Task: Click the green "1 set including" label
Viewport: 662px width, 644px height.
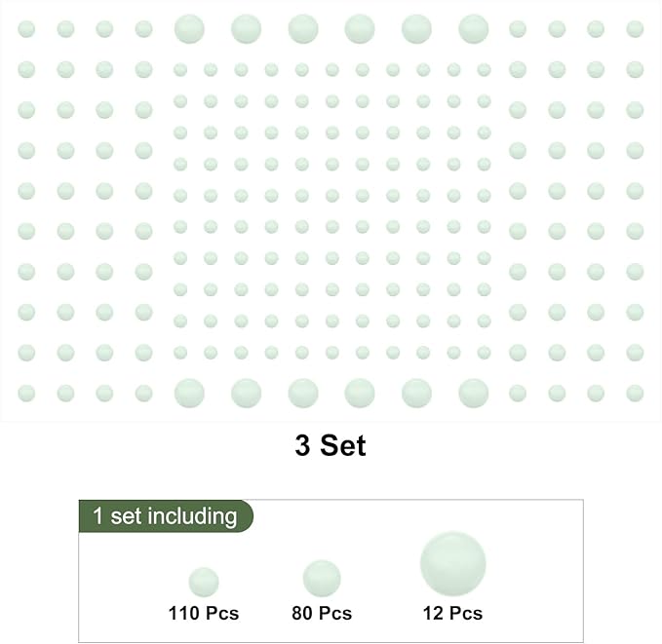Action: coord(165,516)
